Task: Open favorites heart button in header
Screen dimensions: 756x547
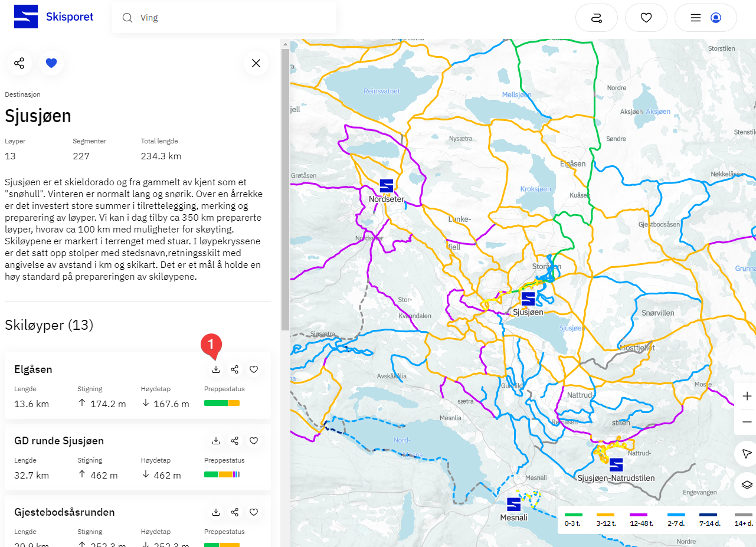Action: tap(646, 18)
